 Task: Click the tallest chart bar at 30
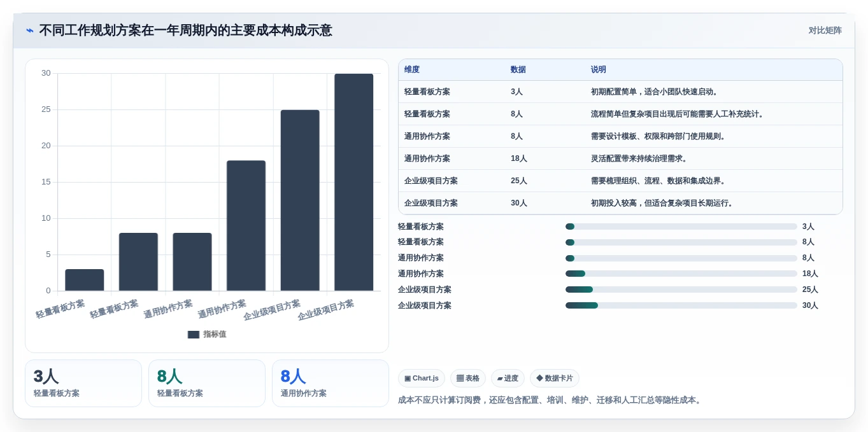(354, 183)
